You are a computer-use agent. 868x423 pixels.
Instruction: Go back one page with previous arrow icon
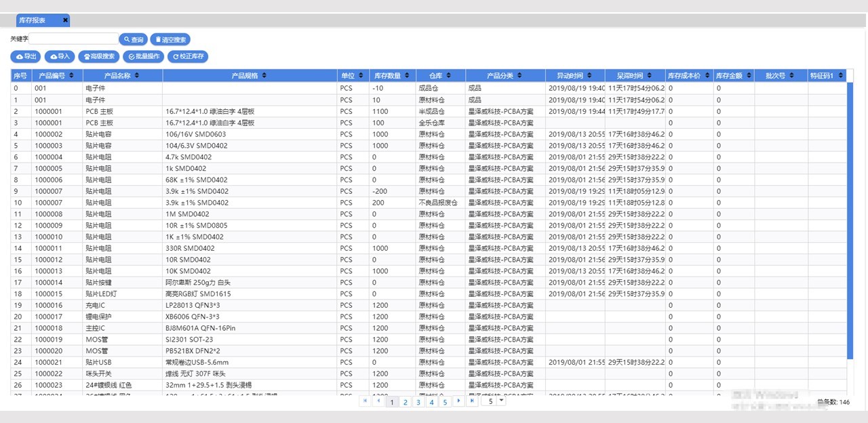(378, 401)
